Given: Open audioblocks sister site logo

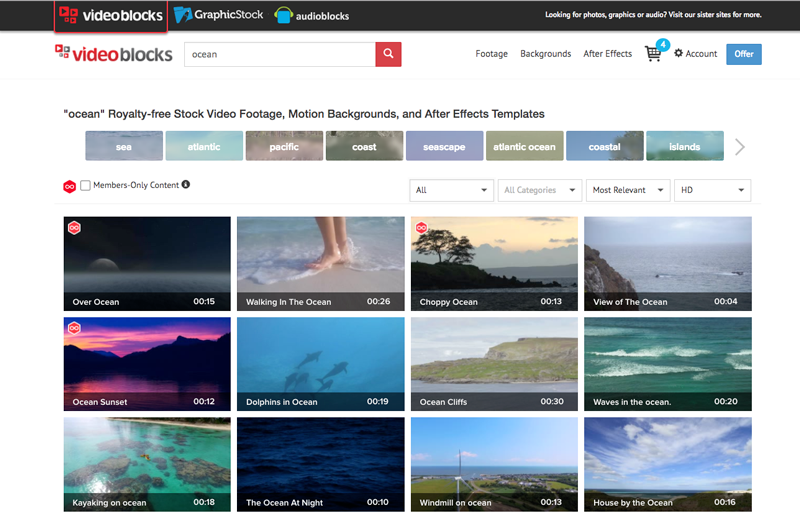Looking at the screenshot, I should [x=312, y=16].
